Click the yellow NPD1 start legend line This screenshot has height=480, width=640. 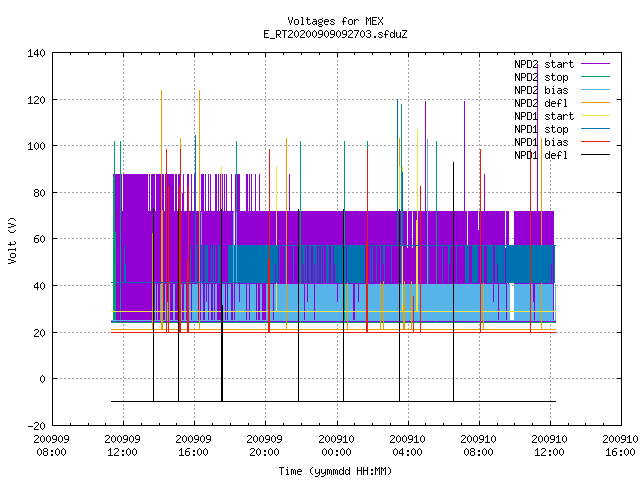[x=595, y=116]
